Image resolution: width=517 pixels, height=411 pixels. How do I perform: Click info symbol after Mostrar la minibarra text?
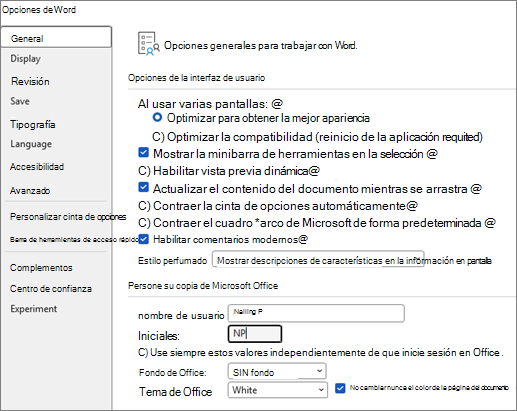click(432, 154)
